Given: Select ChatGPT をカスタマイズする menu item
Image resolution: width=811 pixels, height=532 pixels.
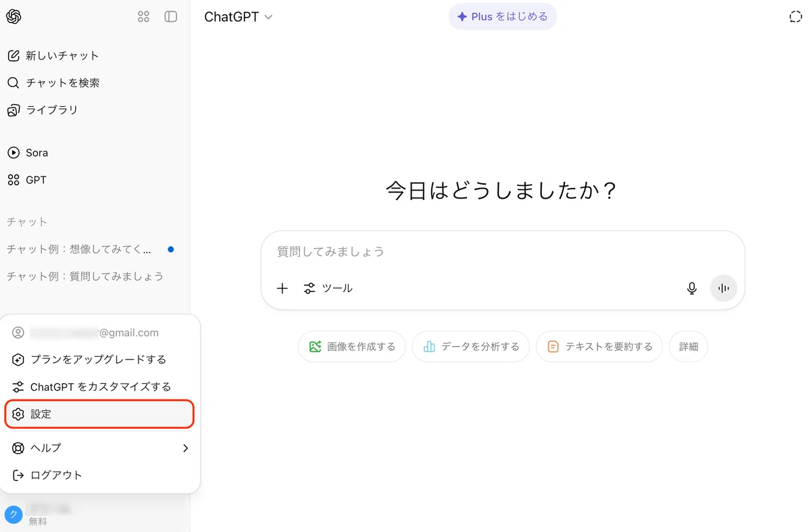Looking at the screenshot, I should pos(100,387).
